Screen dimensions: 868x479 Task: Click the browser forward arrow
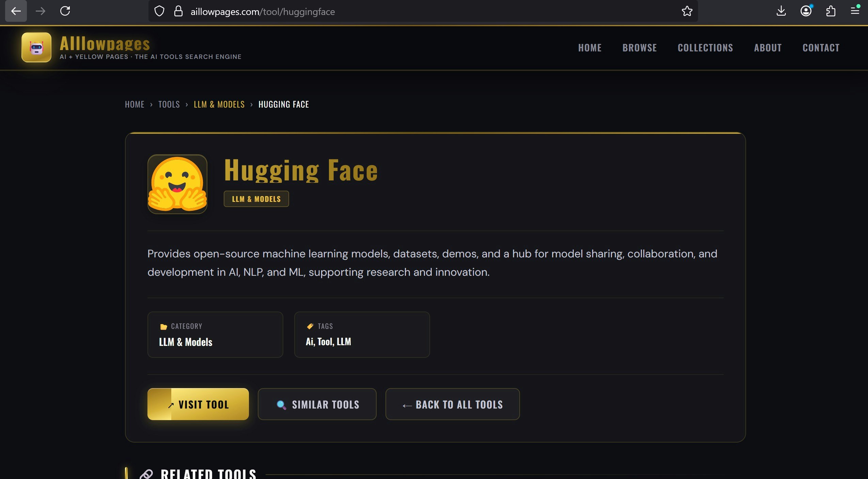click(41, 11)
